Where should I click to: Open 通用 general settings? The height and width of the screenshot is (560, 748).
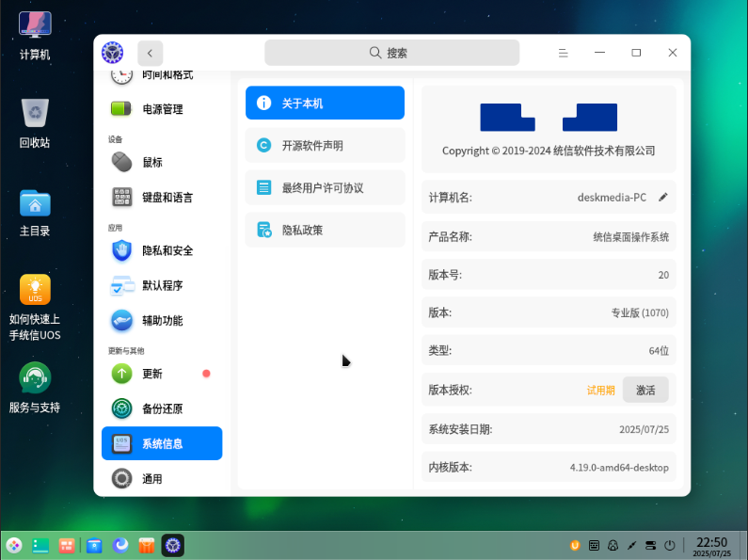click(162, 478)
